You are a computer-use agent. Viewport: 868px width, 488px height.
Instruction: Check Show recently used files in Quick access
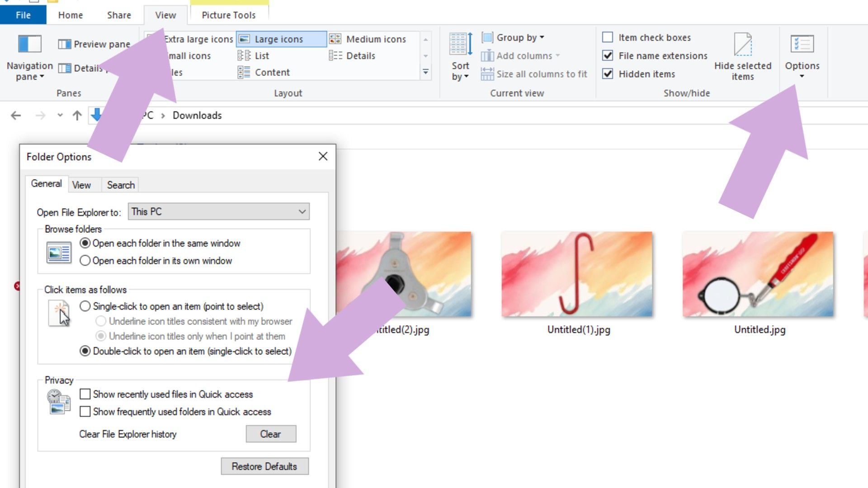[x=85, y=394]
